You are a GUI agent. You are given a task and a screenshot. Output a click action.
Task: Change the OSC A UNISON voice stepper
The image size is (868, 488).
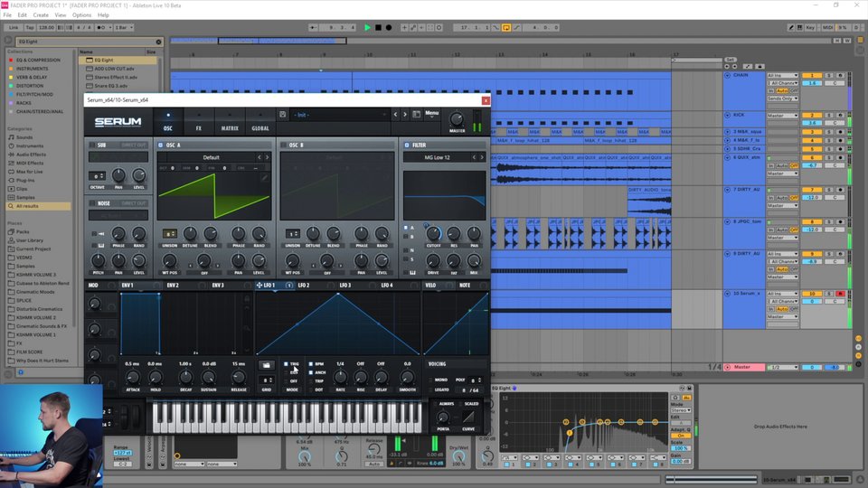[169, 233]
